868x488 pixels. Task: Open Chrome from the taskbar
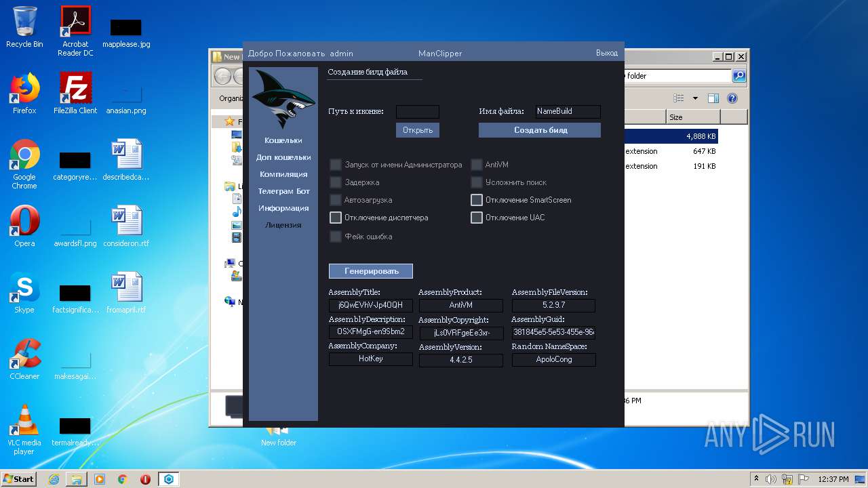[x=123, y=479]
